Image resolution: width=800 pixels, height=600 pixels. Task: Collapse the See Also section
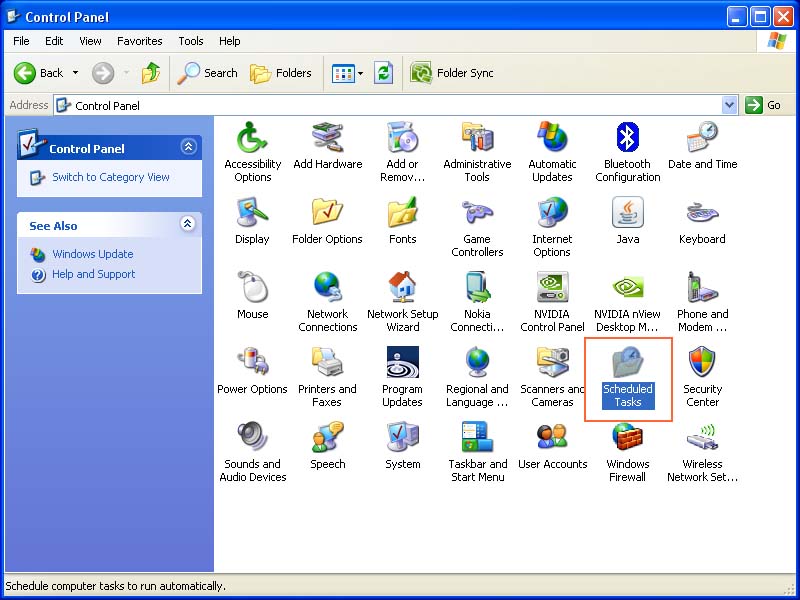188,223
